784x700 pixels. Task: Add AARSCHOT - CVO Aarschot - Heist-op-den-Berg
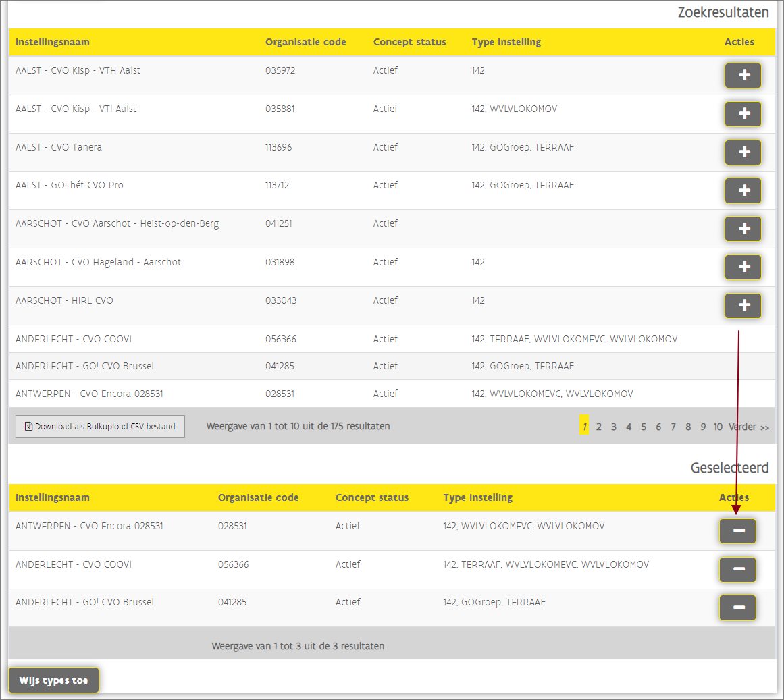click(743, 229)
